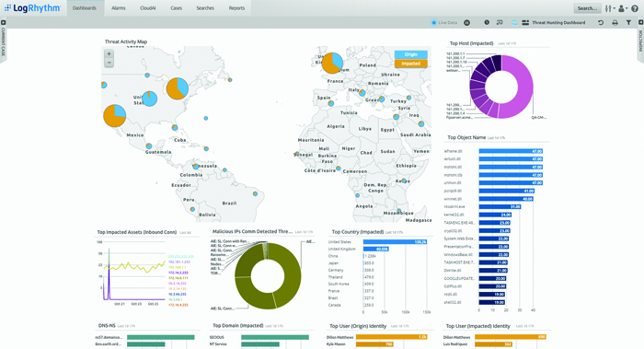Screen dimensions: 644x349
Task: Toggle the 172.16.2.255 legend series
Action: pos(178,273)
